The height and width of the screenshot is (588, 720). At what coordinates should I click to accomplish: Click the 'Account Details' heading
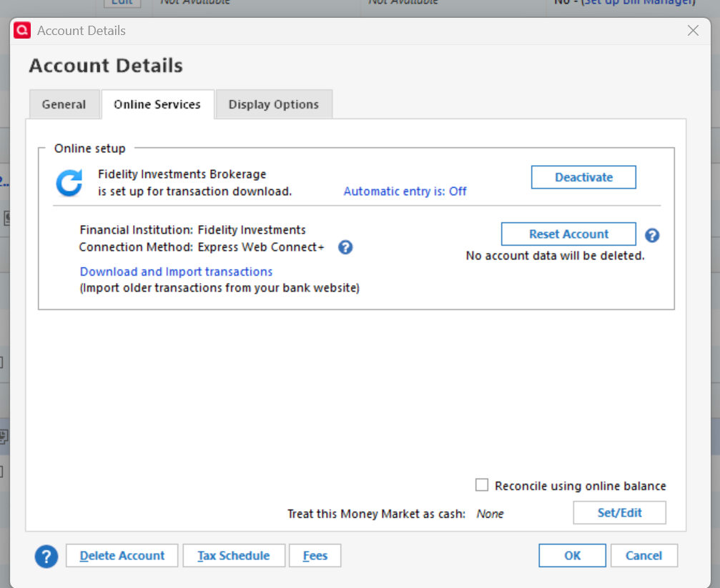[x=106, y=66]
